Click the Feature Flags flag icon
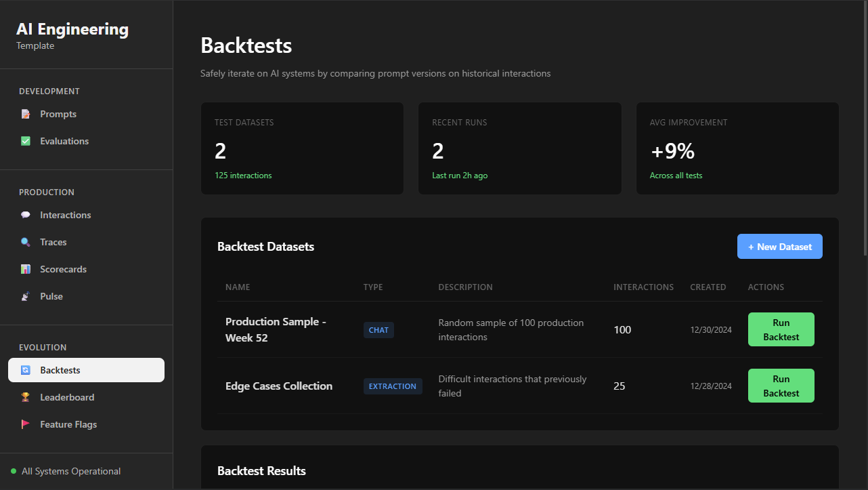Screen dimensions: 868x490 coord(25,424)
